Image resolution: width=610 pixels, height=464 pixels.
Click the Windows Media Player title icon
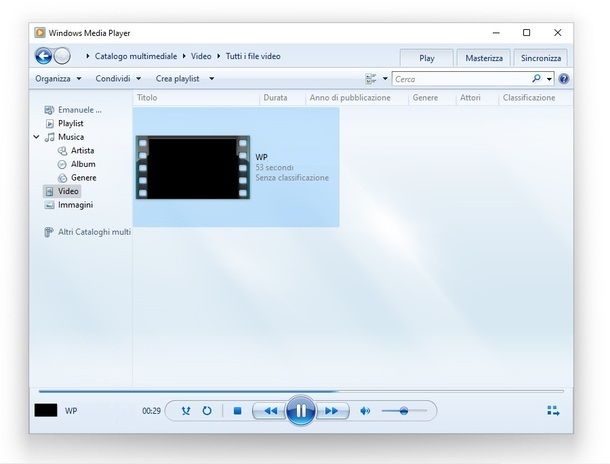(x=40, y=33)
